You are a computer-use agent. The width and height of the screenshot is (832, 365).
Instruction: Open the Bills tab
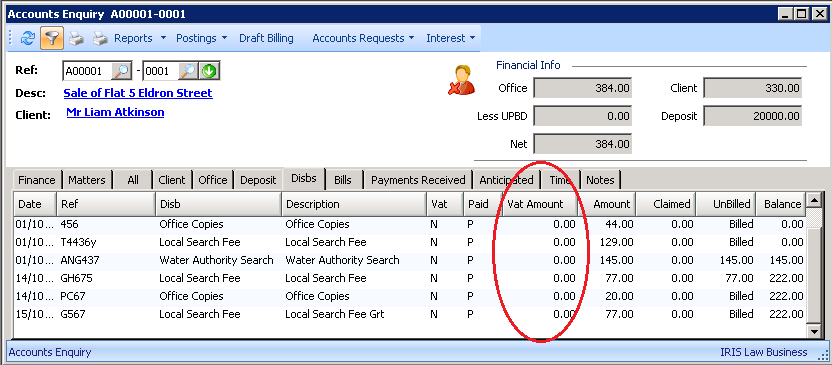pos(343,180)
